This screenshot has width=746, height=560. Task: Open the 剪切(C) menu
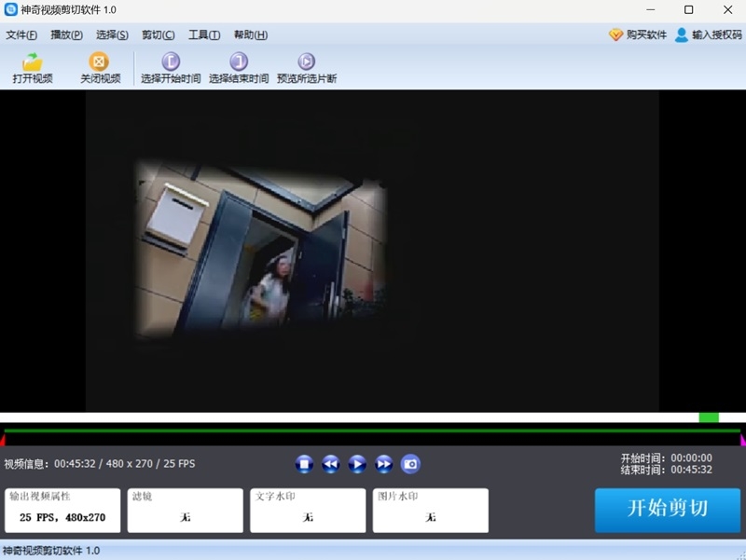[x=159, y=34]
